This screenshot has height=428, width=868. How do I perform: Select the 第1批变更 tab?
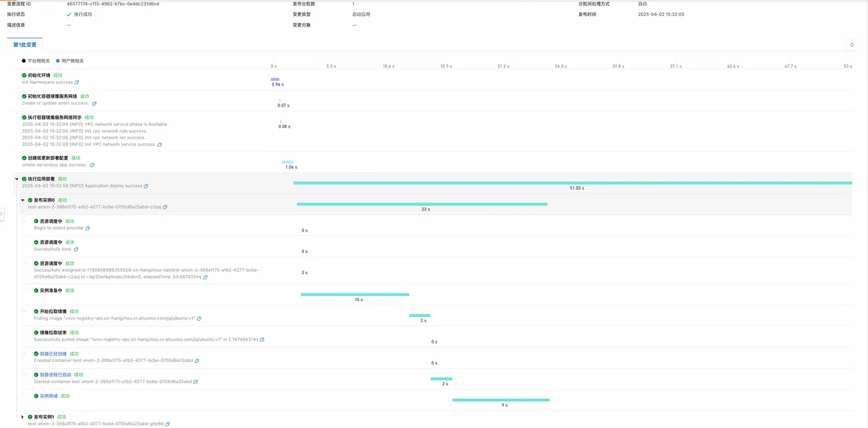click(25, 45)
